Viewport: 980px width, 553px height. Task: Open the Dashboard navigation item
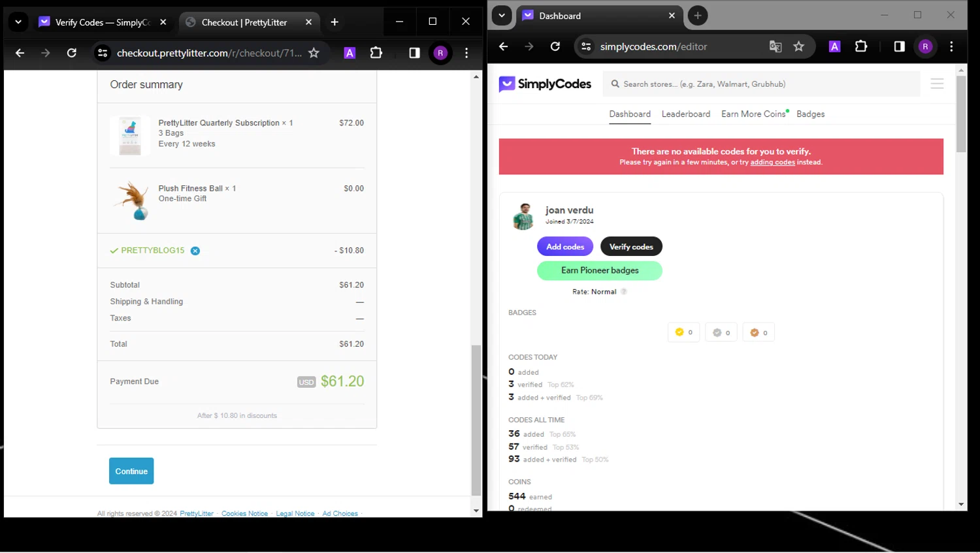point(630,114)
